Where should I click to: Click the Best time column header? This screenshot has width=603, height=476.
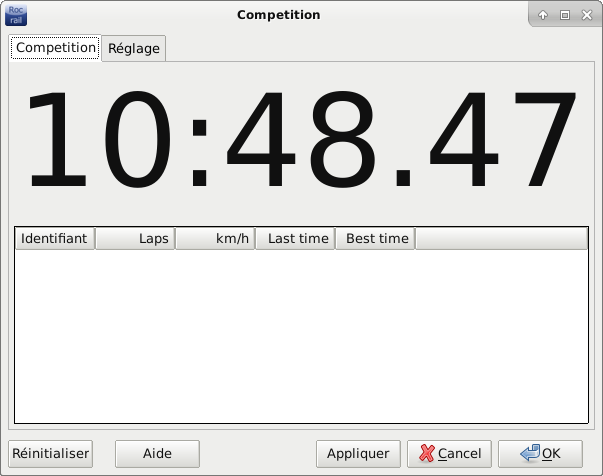click(x=375, y=238)
